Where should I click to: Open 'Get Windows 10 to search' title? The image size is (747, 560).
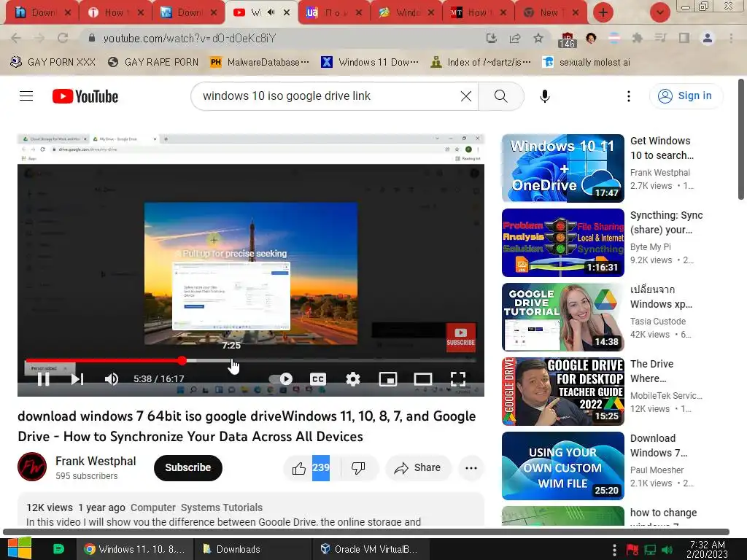pyautogui.click(x=662, y=148)
